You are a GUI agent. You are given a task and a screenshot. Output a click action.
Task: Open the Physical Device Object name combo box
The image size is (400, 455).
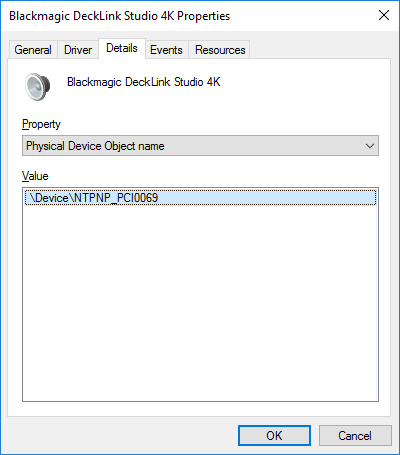200,146
